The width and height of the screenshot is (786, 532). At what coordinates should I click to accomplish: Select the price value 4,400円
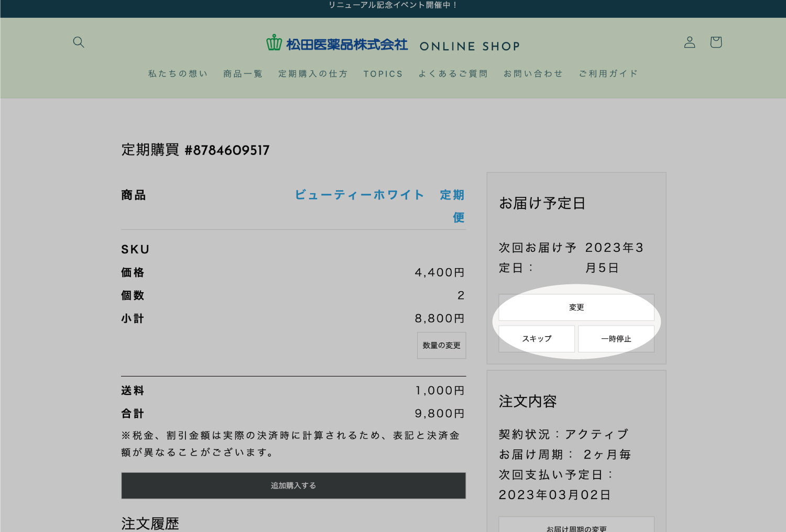point(440,272)
